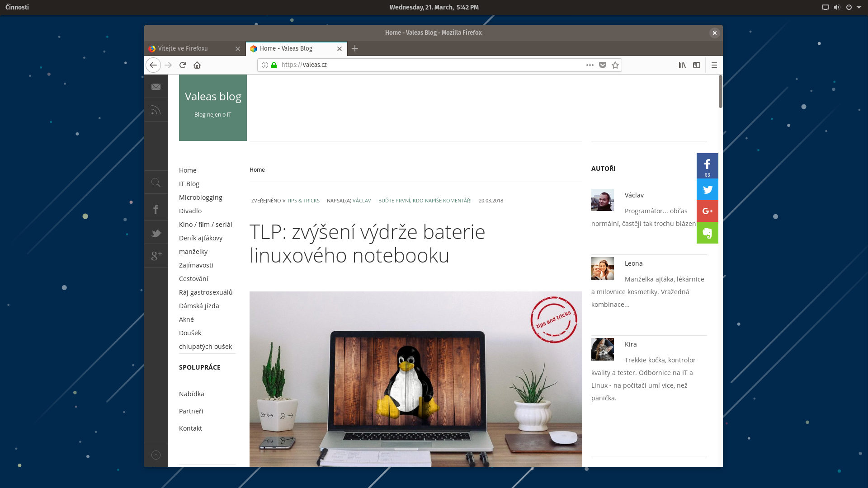The width and height of the screenshot is (868, 488).
Task: Open Google Plus icon in dark sidebar
Action: pyautogui.click(x=156, y=256)
